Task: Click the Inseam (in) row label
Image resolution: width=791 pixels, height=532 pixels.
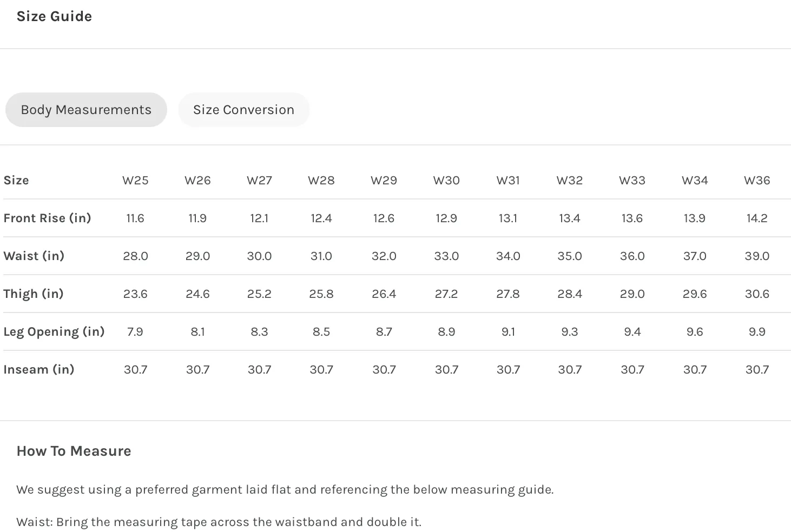Action: (38, 369)
